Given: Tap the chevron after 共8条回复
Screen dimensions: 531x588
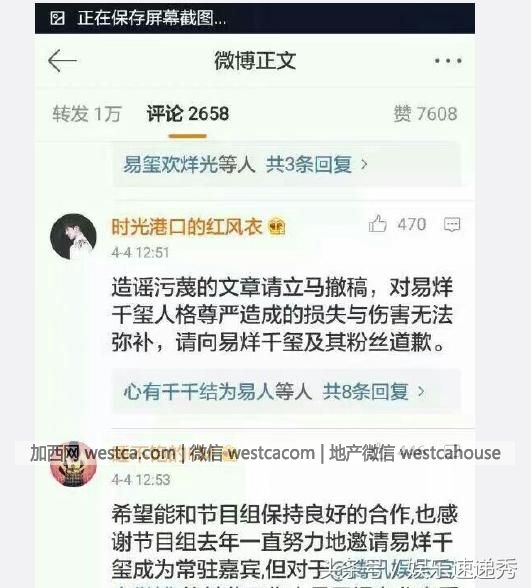Looking at the screenshot, I should [421, 392].
